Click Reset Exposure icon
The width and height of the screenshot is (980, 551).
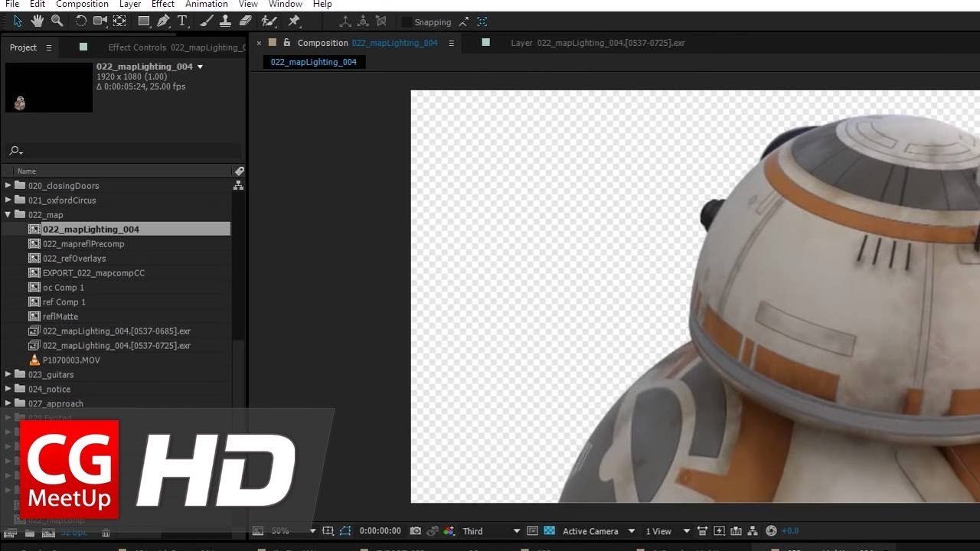[x=771, y=531]
